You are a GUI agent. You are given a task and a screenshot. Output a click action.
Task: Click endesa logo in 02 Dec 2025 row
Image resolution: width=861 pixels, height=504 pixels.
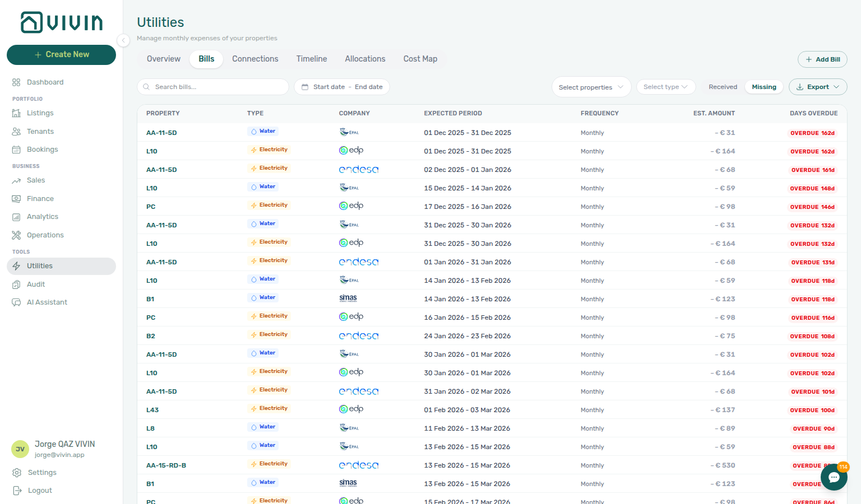click(x=359, y=170)
